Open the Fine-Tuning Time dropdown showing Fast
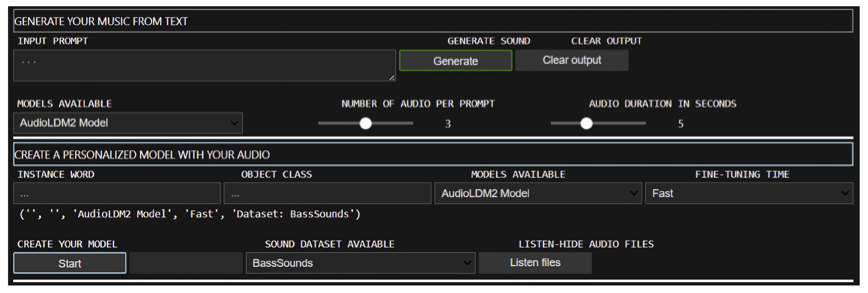The image size is (868, 293). pyautogui.click(x=749, y=193)
